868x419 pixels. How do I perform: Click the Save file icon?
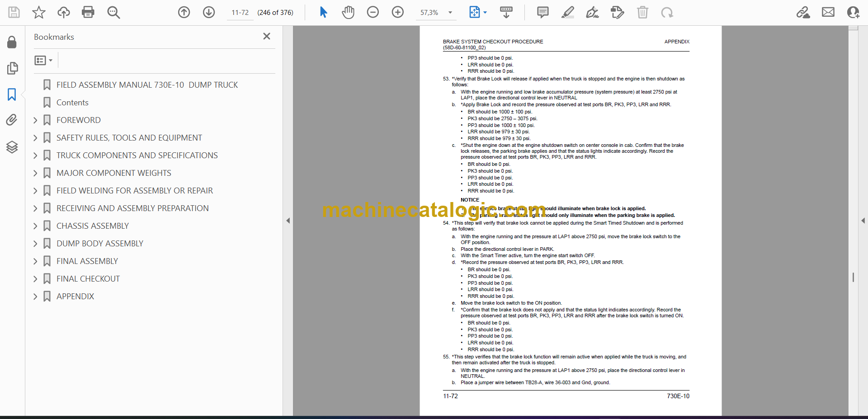pyautogui.click(x=14, y=12)
